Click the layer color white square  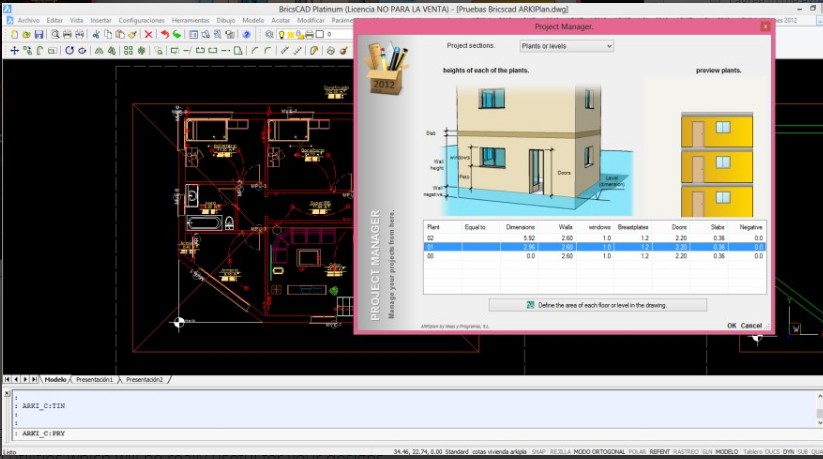pyautogui.click(x=320, y=34)
